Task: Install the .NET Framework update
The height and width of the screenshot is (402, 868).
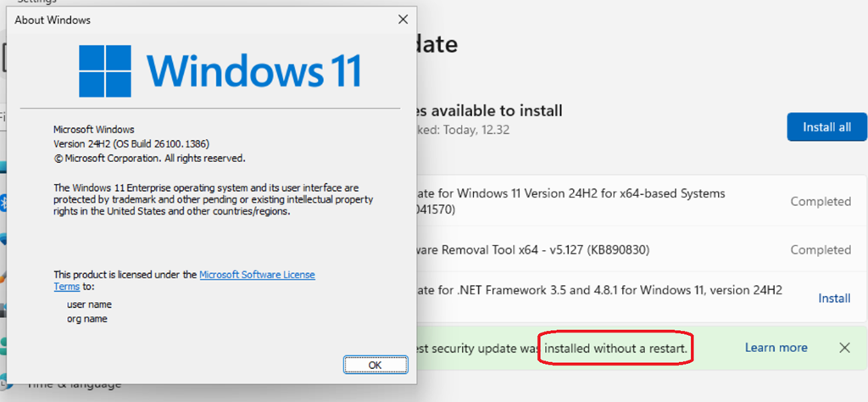Action: [x=834, y=299]
